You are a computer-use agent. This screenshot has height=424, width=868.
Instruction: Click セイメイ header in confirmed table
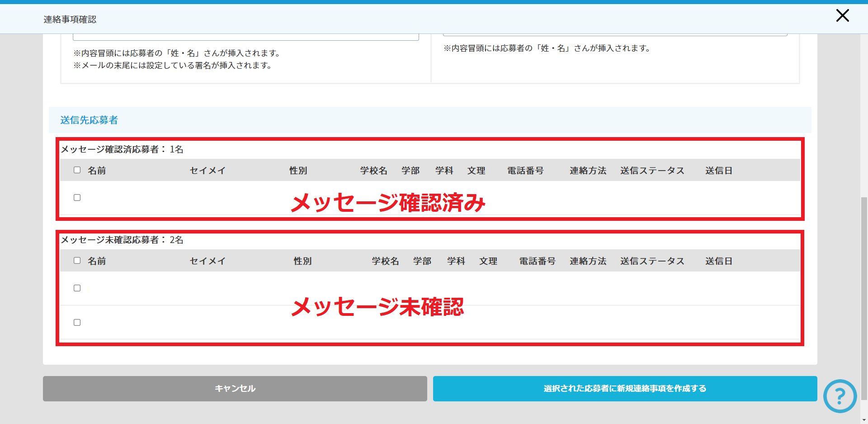(208, 171)
